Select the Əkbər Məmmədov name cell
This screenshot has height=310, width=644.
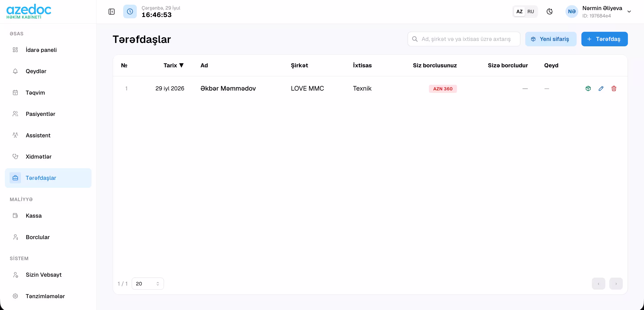click(228, 89)
